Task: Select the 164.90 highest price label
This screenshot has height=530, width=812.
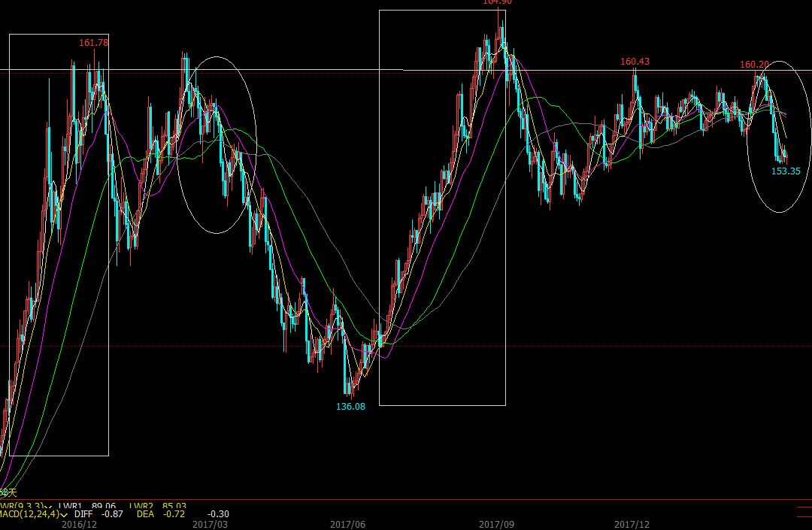Action: pyautogui.click(x=497, y=2)
